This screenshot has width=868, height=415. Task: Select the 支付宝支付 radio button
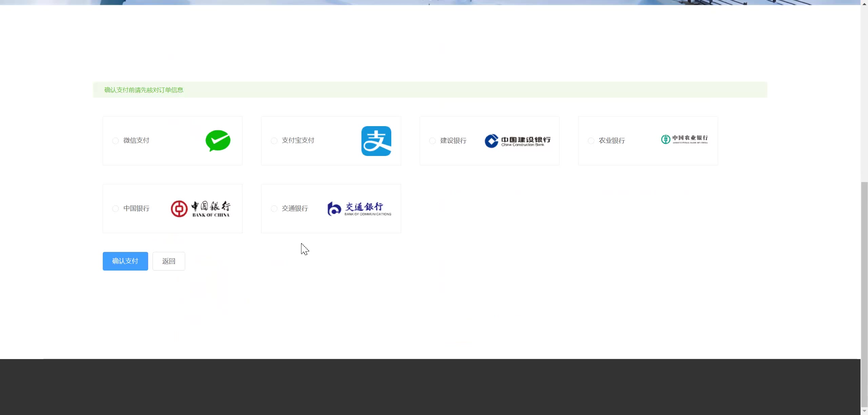tap(274, 141)
